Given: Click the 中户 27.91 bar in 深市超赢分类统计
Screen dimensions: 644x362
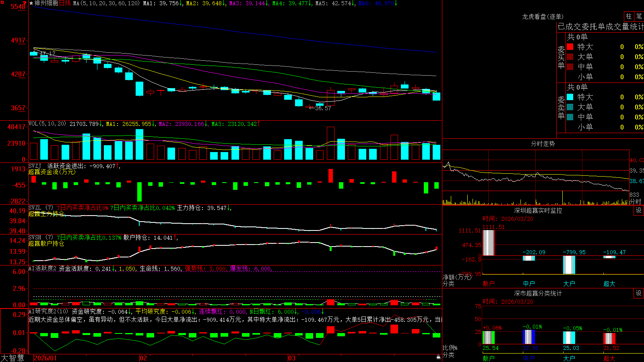Looking at the screenshot, I should tap(529, 337).
